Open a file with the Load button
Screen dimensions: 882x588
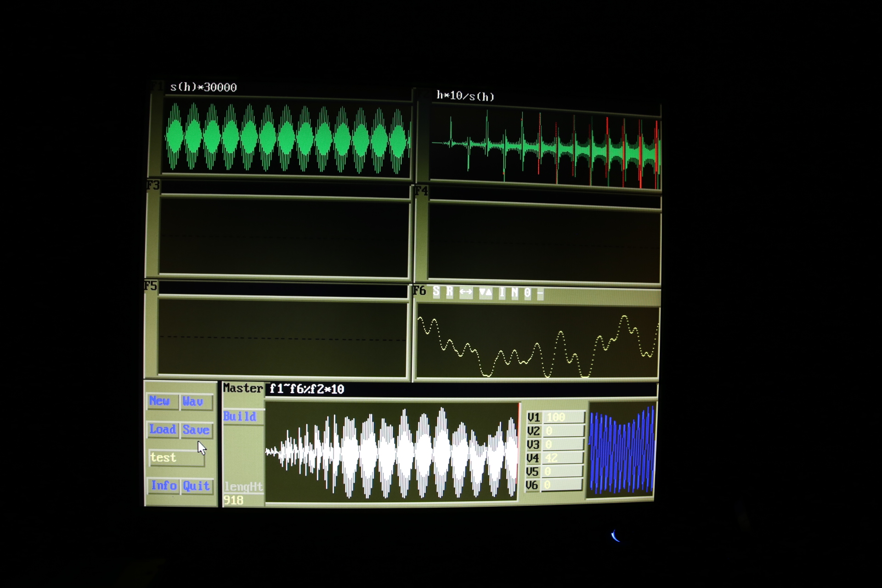point(163,430)
